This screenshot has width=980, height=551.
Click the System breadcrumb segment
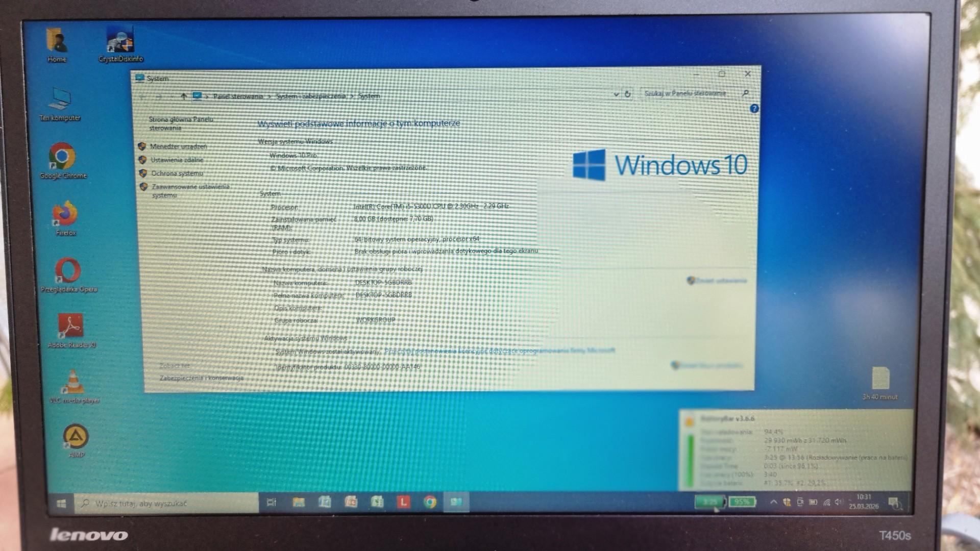click(x=369, y=96)
